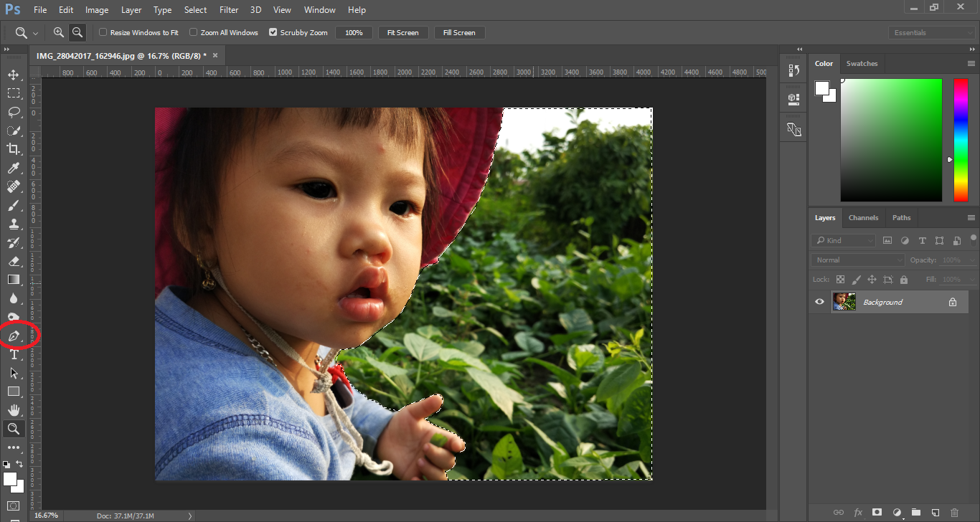
Task: Select the Crop tool
Action: (14, 149)
